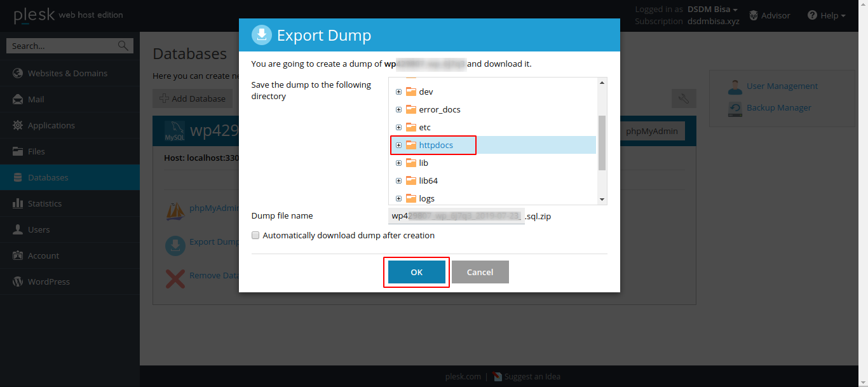Image resolution: width=868 pixels, height=387 pixels.
Task: Expand the etc folder node
Action: [398, 127]
